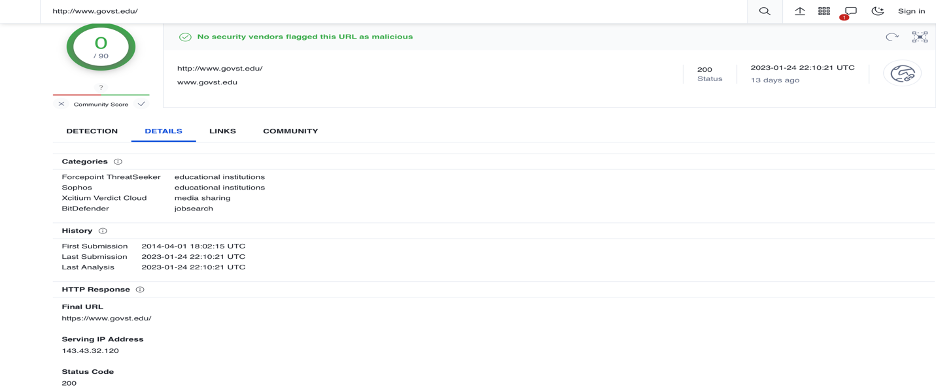Open the upload file icon
The width and height of the screenshot is (936, 388).
tap(800, 11)
